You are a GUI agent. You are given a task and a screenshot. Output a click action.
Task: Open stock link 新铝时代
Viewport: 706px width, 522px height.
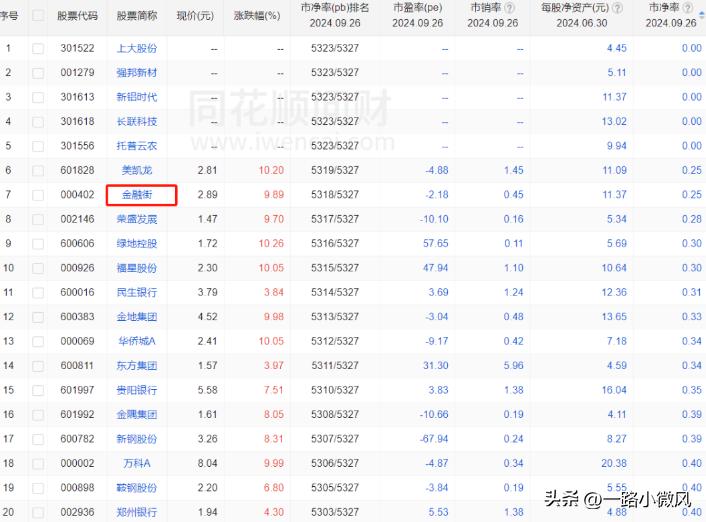click(137, 97)
